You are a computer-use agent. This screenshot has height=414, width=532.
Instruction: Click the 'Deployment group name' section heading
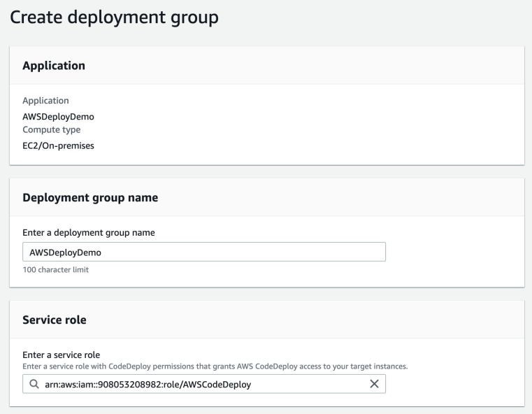(x=90, y=197)
